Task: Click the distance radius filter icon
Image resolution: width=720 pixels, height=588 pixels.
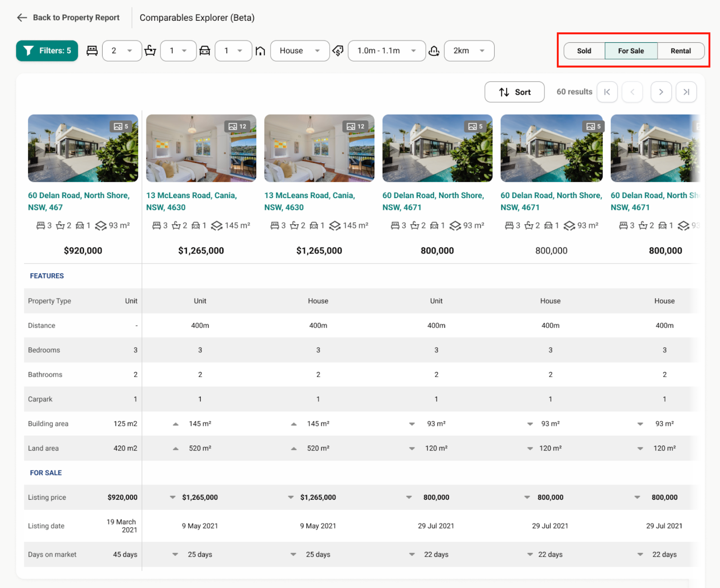Action: click(434, 51)
